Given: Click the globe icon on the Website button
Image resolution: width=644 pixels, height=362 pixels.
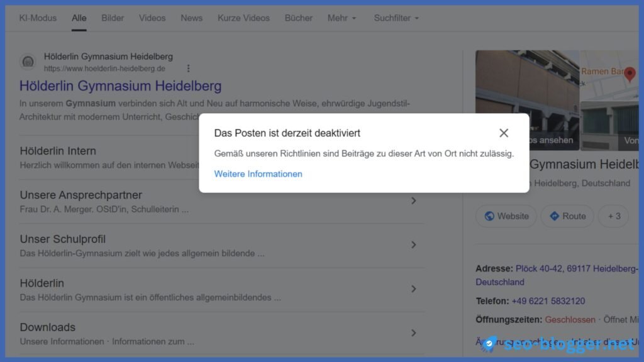Looking at the screenshot, I should [x=489, y=216].
